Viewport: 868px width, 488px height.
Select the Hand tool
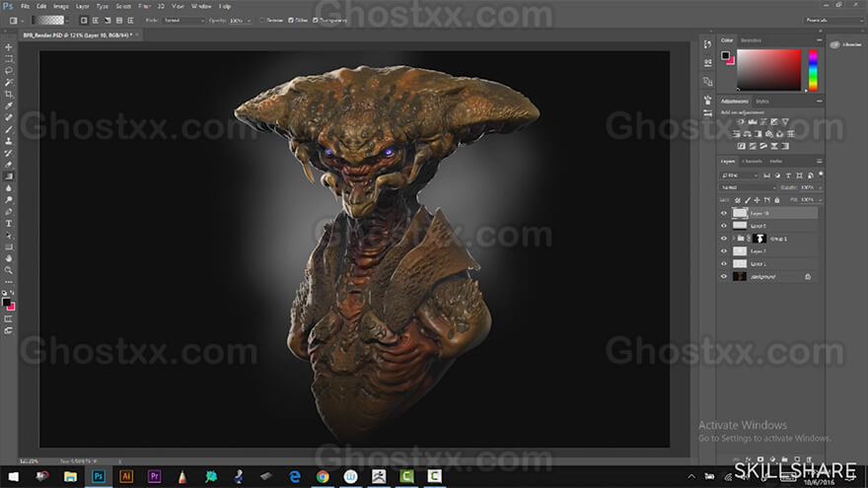pos(8,258)
